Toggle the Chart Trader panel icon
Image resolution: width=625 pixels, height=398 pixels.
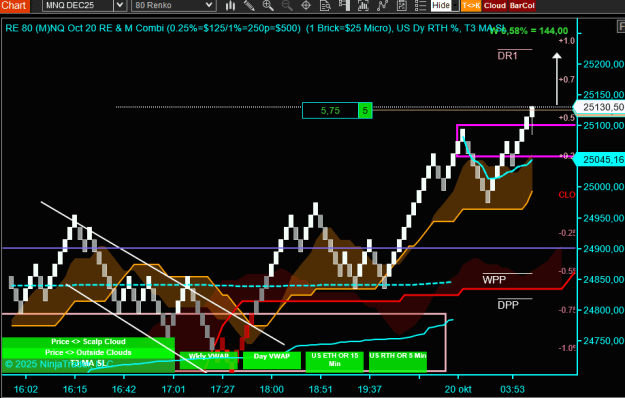coord(344,5)
